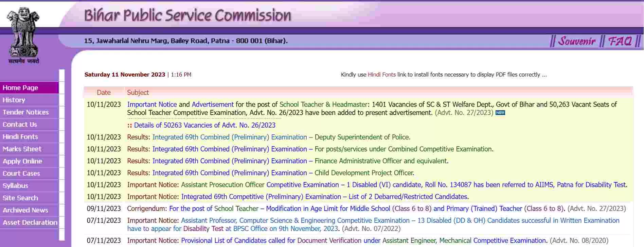Open Tender Notices in sidebar

[29, 112]
